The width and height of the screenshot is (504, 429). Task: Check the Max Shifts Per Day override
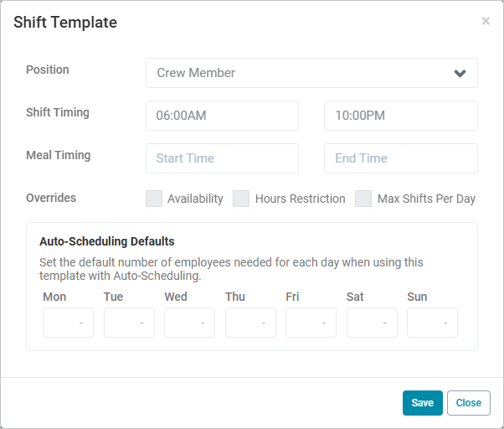363,199
